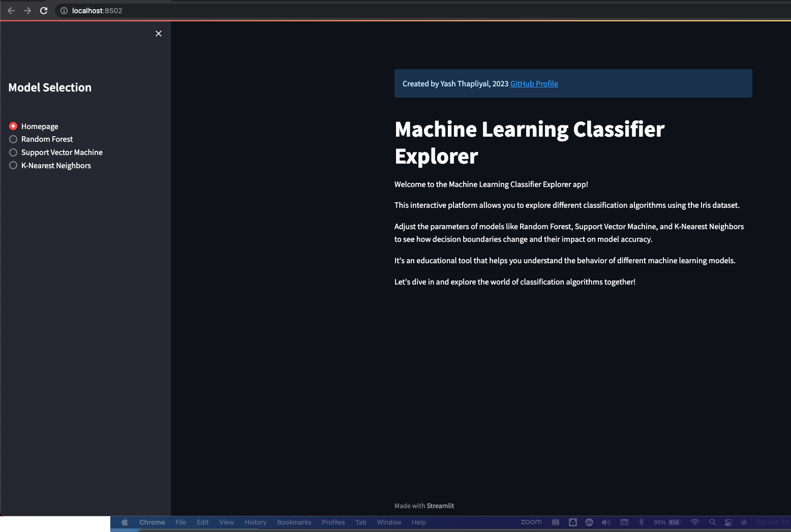Click the 'Welcome to the Machine Learning' sentence
This screenshot has height=532, width=791.
(x=491, y=184)
